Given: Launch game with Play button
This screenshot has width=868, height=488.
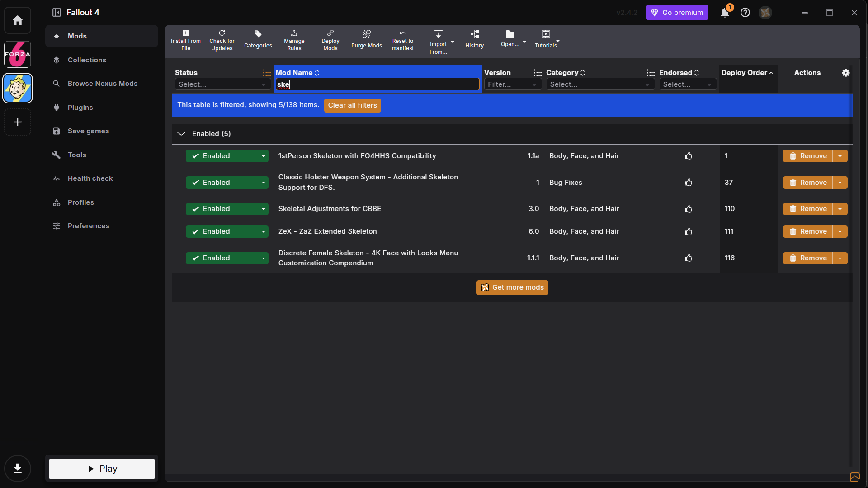Looking at the screenshot, I should [x=102, y=469].
